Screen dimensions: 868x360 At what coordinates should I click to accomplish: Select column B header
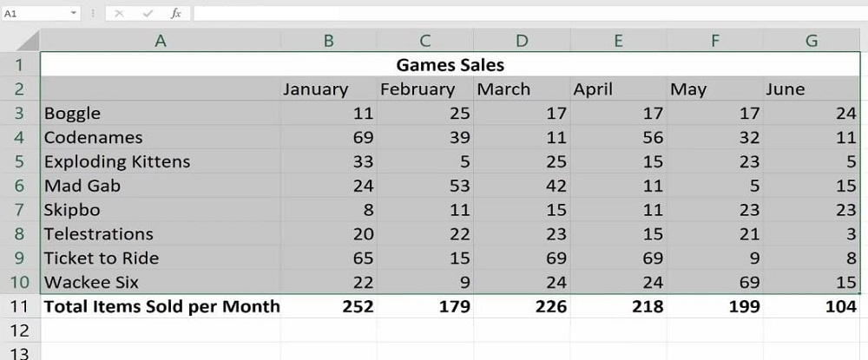click(328, 40)
